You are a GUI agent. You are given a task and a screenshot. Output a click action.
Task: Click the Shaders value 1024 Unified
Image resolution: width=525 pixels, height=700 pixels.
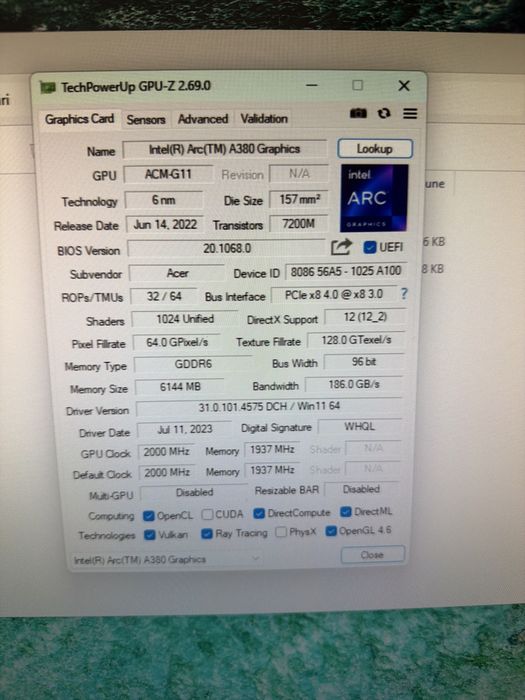[185, 319]
